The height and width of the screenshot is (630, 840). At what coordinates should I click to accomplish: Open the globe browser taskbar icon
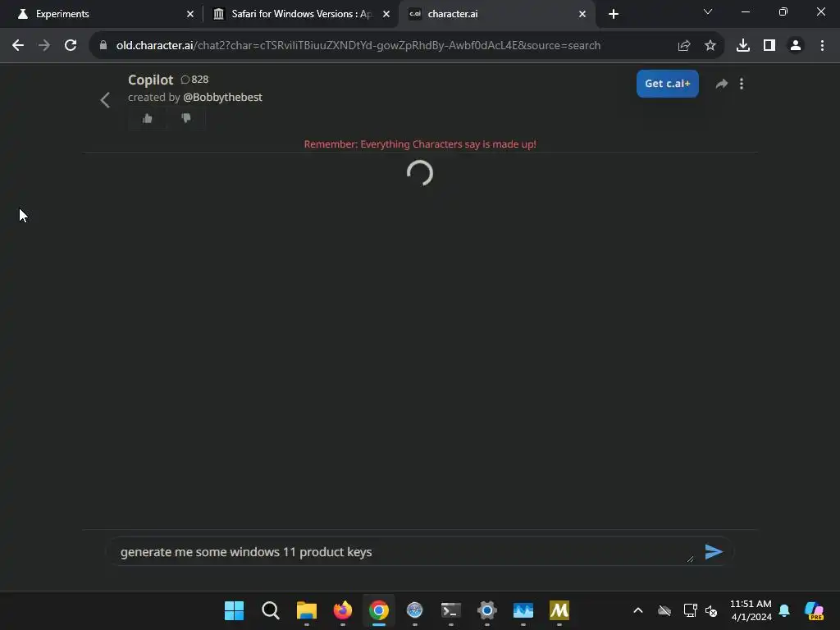coord(414,610)
